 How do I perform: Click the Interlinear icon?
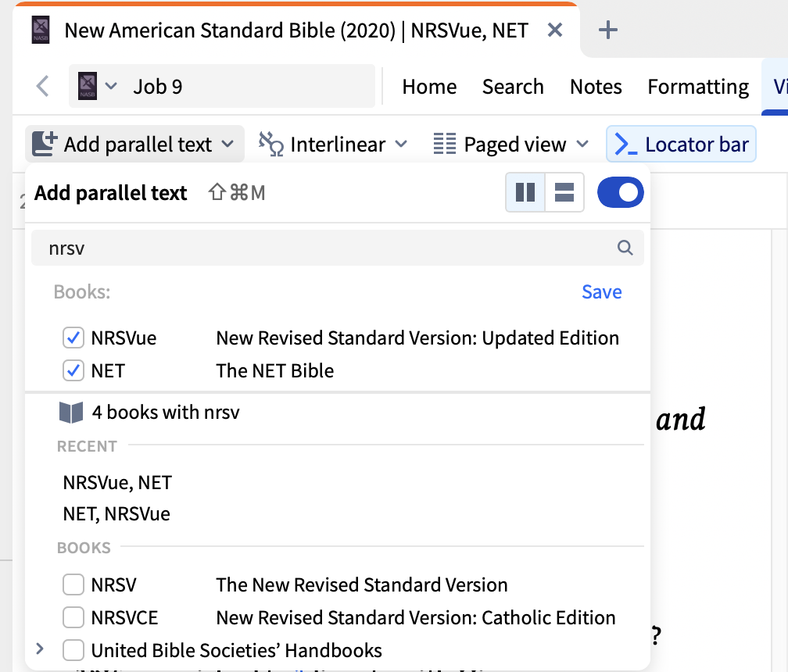271,145
